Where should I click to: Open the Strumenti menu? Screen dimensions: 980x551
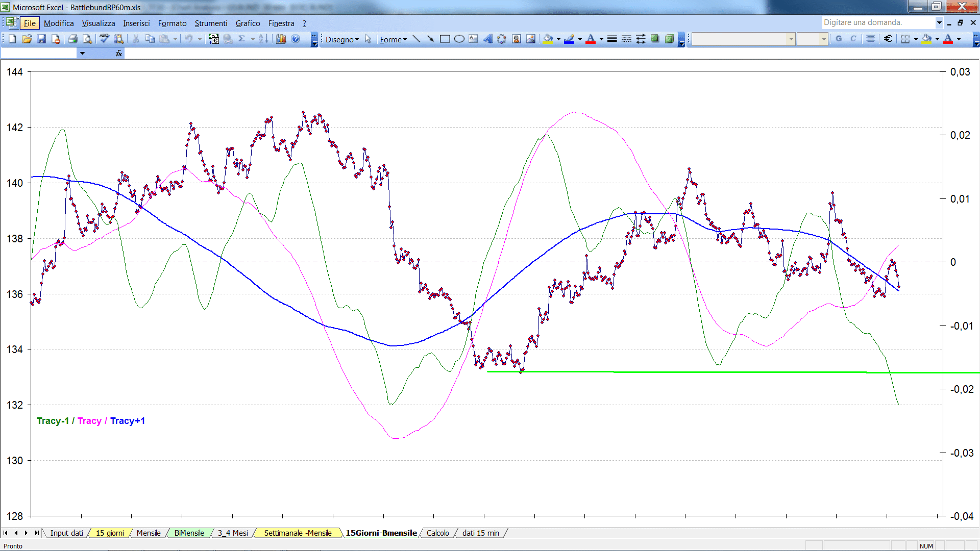[x=211, y=23]
